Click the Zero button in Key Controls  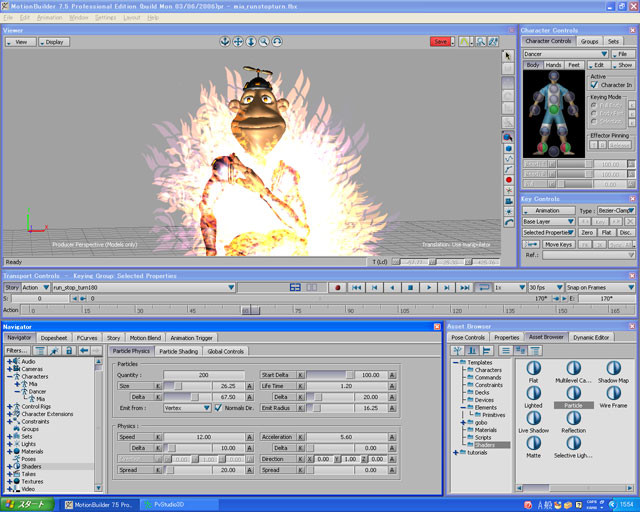click(x=587, y=232)
